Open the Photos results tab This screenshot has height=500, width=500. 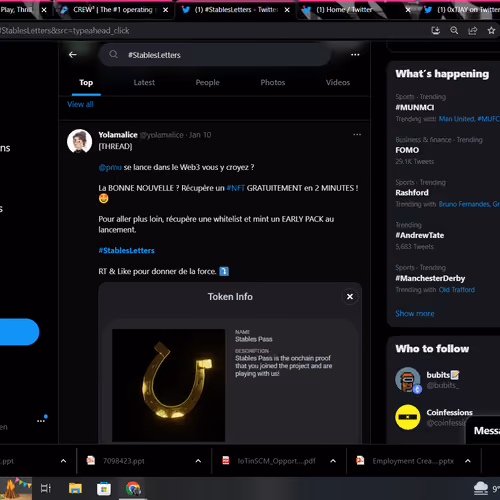pos(273,83)
